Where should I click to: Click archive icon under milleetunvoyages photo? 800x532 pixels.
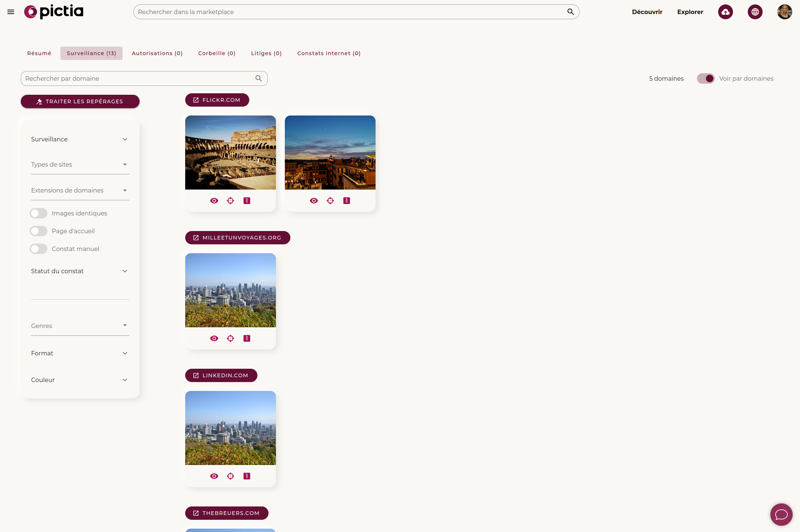coord(247,338)
